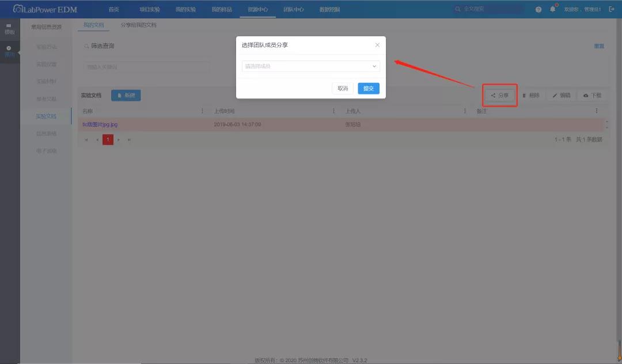Select 模板 icon in left rail
This screenshot has width=622, height=364.
(10, 29)
